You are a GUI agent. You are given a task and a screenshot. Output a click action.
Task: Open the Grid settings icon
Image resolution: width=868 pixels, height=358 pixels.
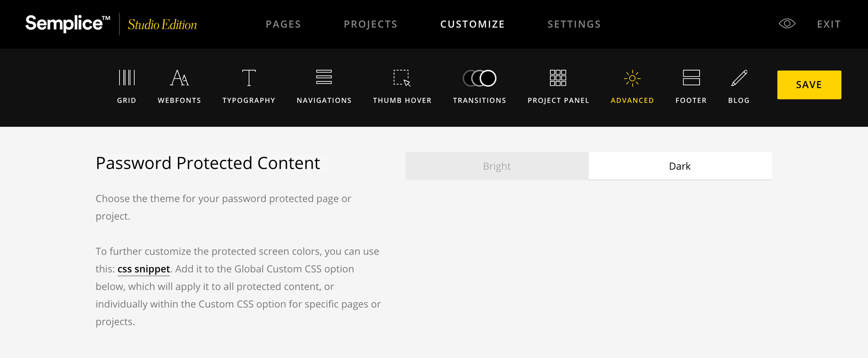point(127,78)
